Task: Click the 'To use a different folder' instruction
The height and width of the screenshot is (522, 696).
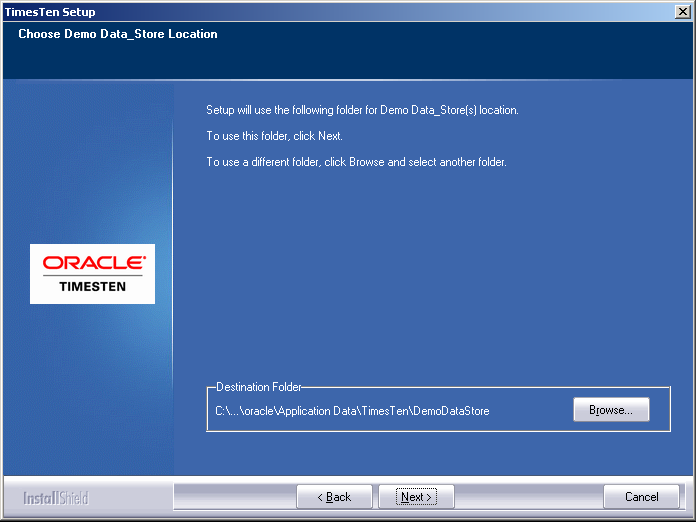Action: pyautogui.click(x=356, y=162)
